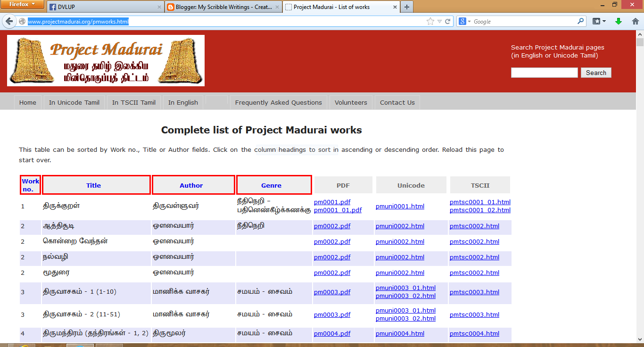This screenshot has height=347, width=644.
Task: Open Frequently Asked Questions page
Action: [x=278, y=102]
